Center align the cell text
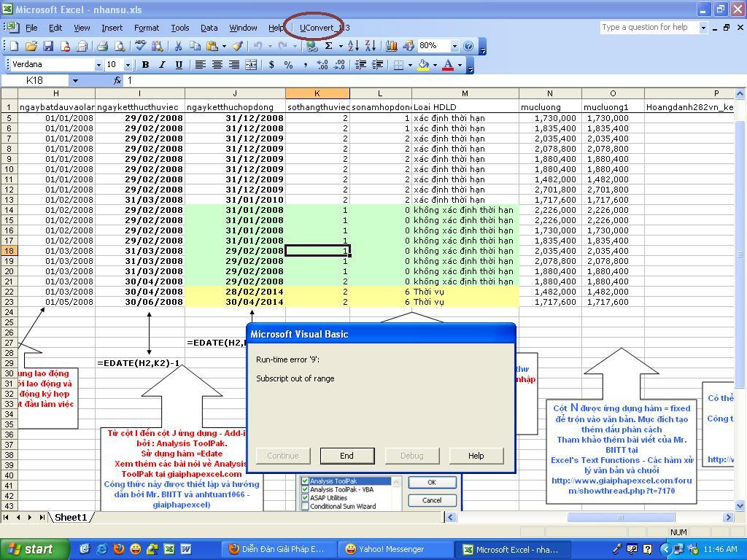Screen dimensions: 747x560 coord(217,65)
